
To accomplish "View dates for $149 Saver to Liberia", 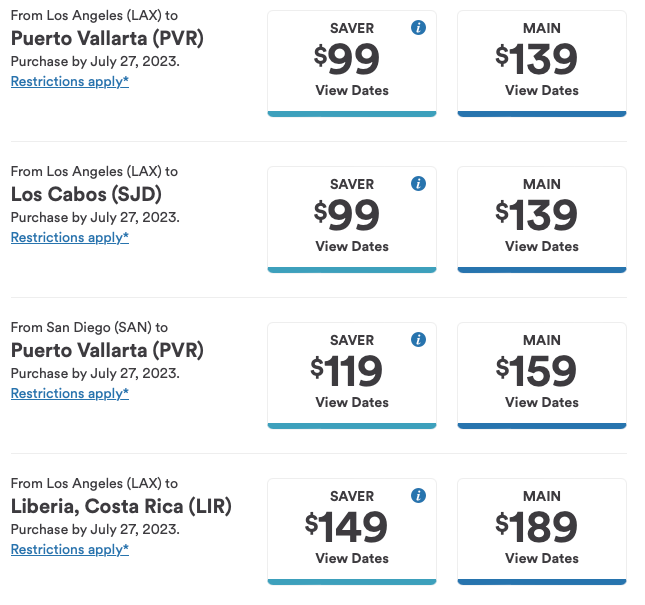I will click(352, 558).
